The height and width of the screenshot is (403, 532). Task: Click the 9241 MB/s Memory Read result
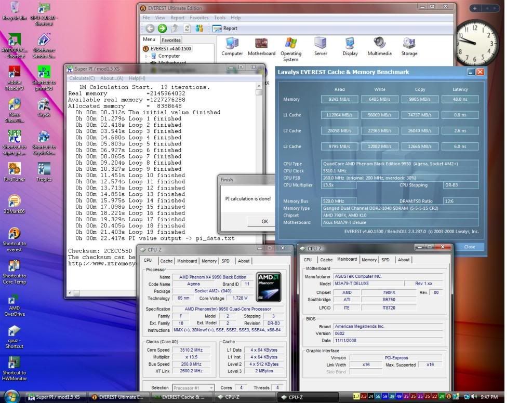[339, 99]
